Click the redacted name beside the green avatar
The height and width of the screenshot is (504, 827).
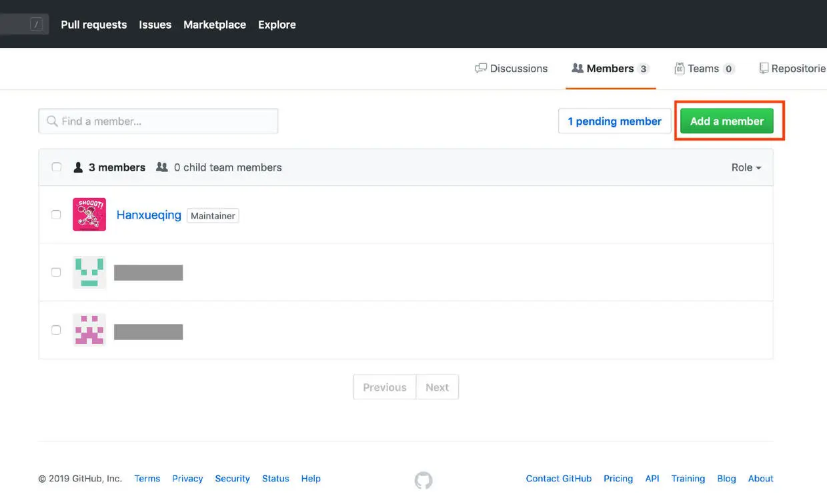coord(148,273)
